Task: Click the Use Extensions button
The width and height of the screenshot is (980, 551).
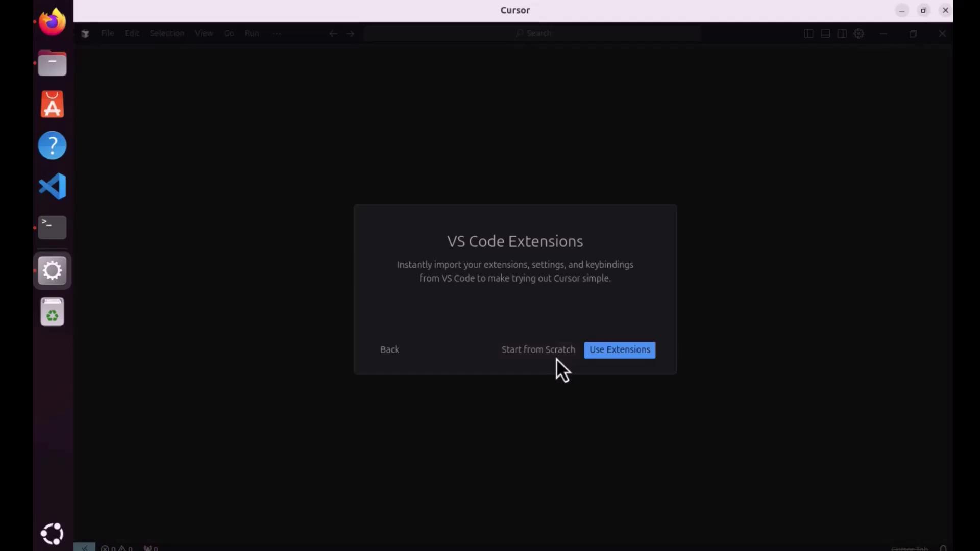Action: pos(619,350)
